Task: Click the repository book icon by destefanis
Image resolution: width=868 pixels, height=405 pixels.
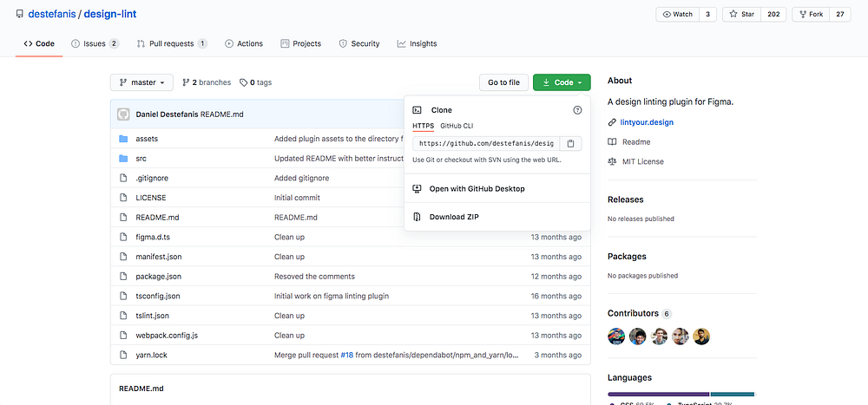Action: click(20, 14)
